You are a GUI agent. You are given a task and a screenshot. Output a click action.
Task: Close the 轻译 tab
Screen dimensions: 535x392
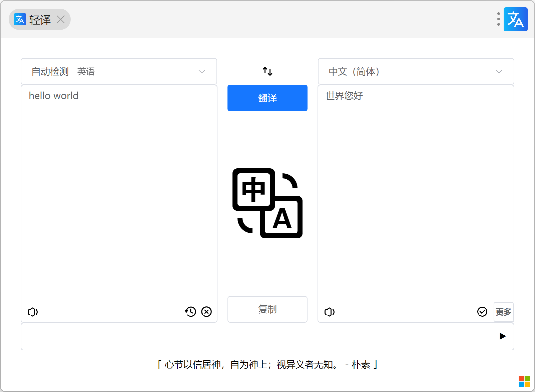click(x=61, y=20)
